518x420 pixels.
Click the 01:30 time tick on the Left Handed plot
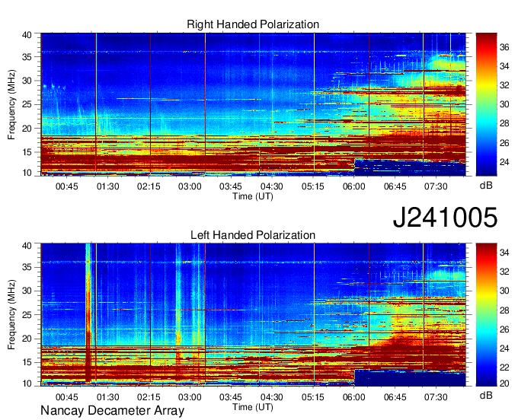[107, 396]
